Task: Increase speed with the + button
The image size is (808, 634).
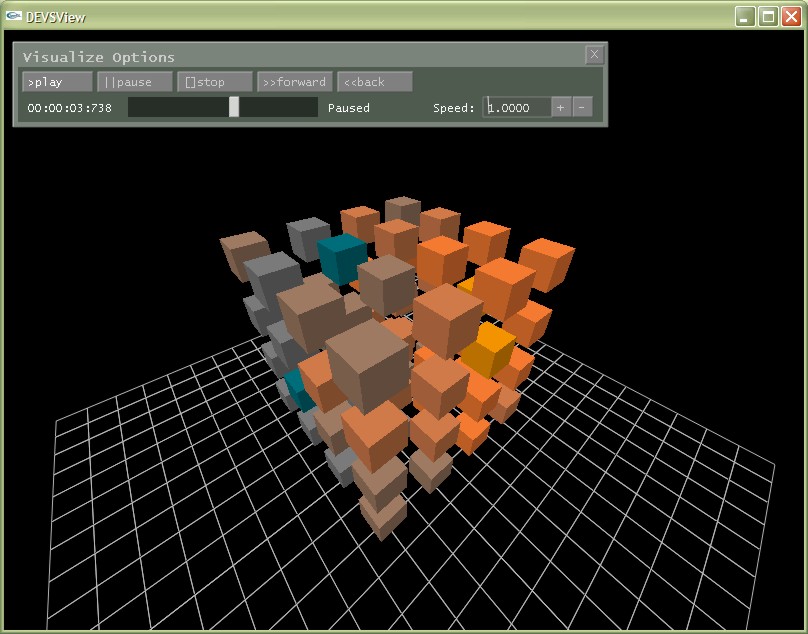Action: (560, 107)
